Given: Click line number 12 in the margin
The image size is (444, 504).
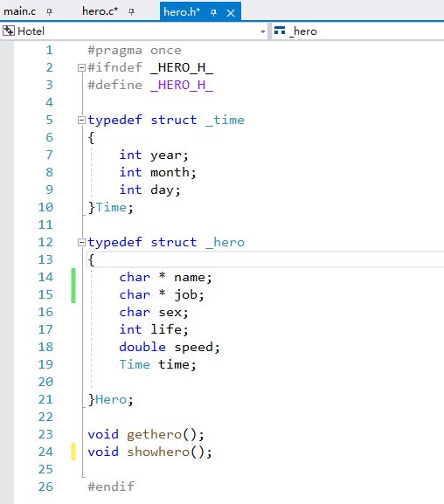Looking at the screenshot, I should point(45,242).
